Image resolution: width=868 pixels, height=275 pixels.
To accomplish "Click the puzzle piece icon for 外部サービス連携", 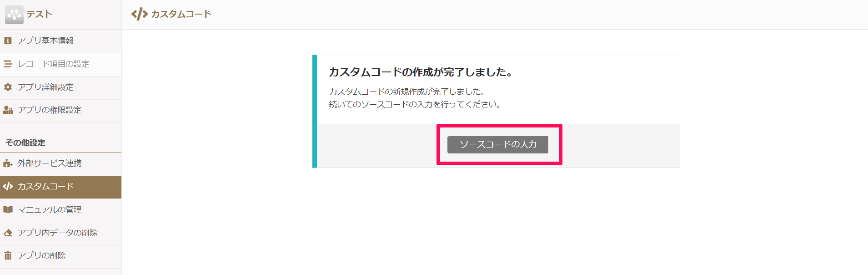I will click(x=8, y=163).
